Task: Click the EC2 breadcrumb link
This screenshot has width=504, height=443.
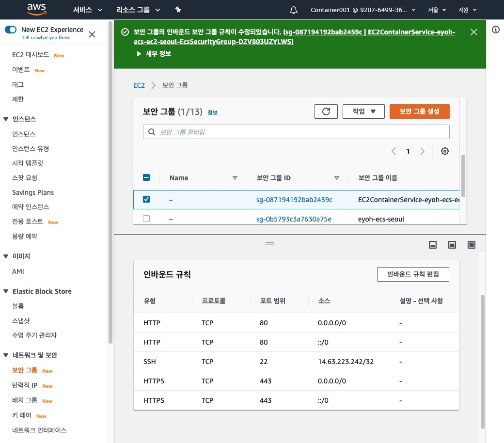Action: [139, 85]
